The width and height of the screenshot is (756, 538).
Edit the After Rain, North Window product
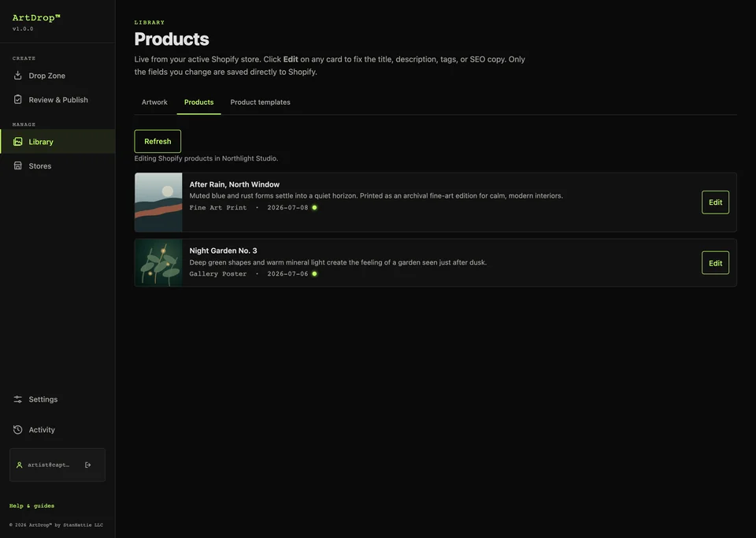tap(715, 202)
